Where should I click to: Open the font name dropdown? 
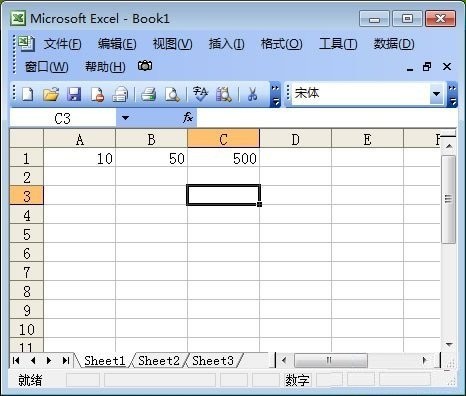[436, 94]
